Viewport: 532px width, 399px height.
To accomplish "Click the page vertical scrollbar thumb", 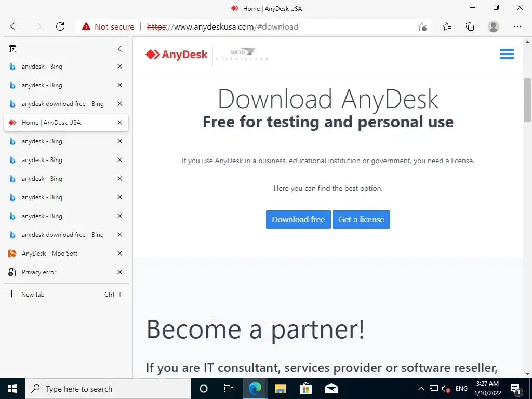I will (x=527, y=100).
